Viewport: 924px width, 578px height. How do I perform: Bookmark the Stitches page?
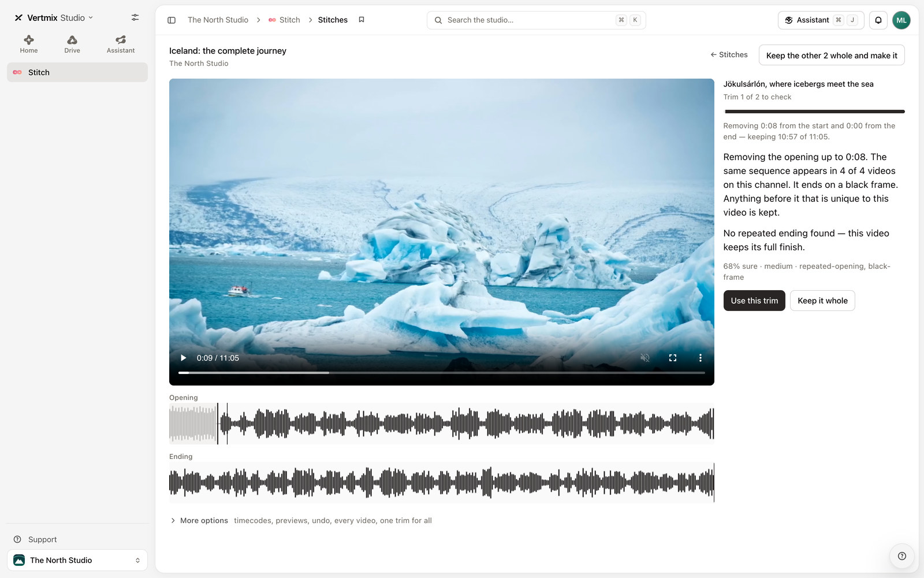click(x=362, y=20)
